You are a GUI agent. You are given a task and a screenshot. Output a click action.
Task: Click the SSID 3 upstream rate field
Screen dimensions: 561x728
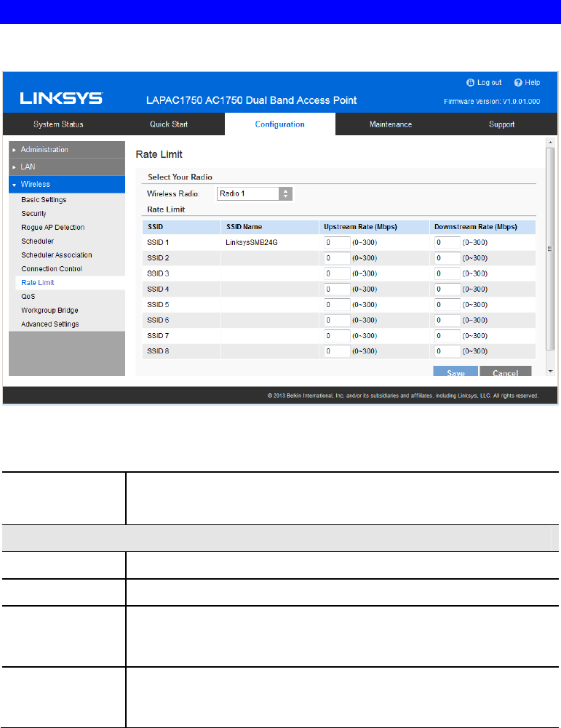point(337,273)
